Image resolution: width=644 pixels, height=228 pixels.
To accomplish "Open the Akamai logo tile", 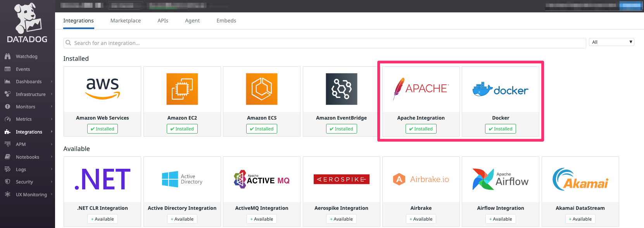I will pyautogui.click(x=580, y=179).
